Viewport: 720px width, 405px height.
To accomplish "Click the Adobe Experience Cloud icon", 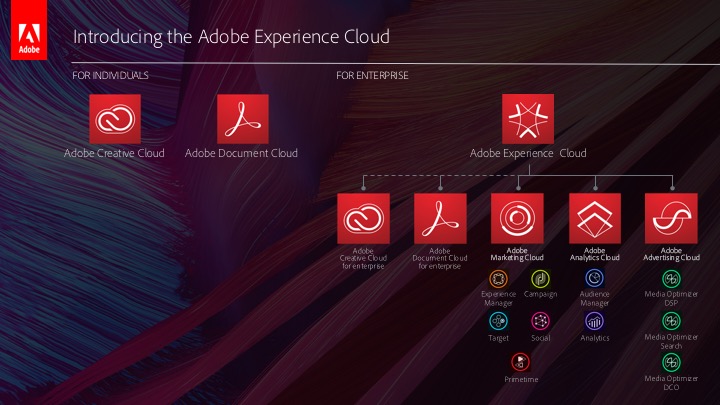I will click(x=528, y=120).
